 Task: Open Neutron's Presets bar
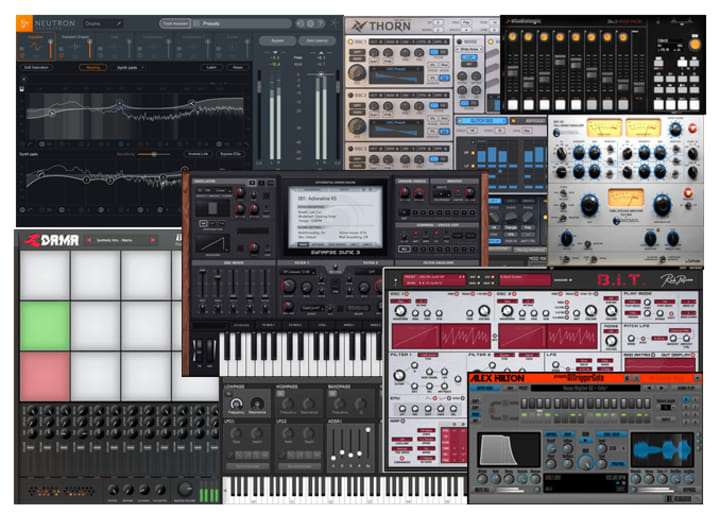pos(242,23)
